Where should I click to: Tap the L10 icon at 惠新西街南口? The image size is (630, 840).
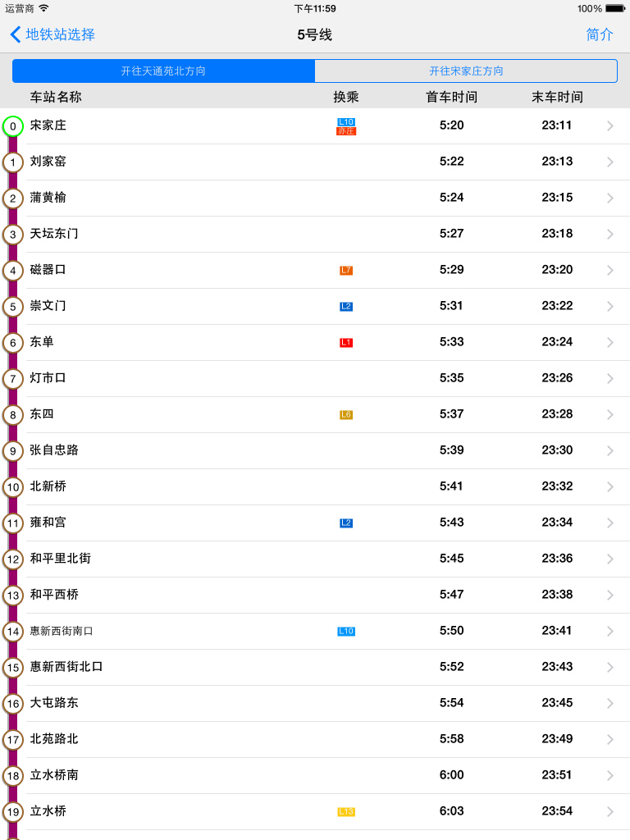pyautogui.click(x=346, y=631)
